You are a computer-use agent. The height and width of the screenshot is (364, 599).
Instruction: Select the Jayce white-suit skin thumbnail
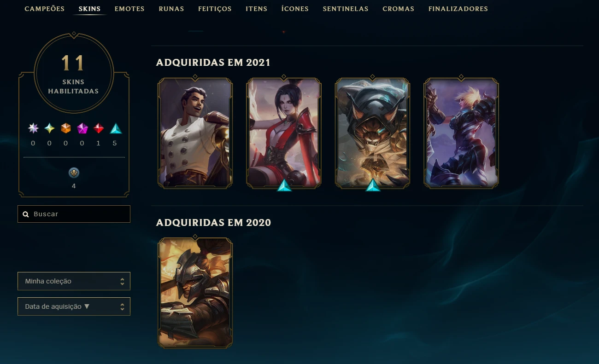195,133
